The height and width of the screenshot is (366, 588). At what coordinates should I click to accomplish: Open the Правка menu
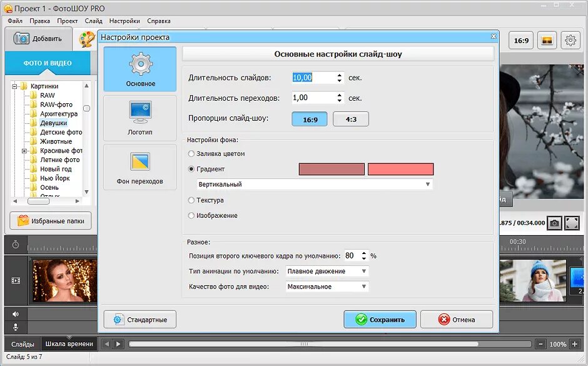[40, 21]
